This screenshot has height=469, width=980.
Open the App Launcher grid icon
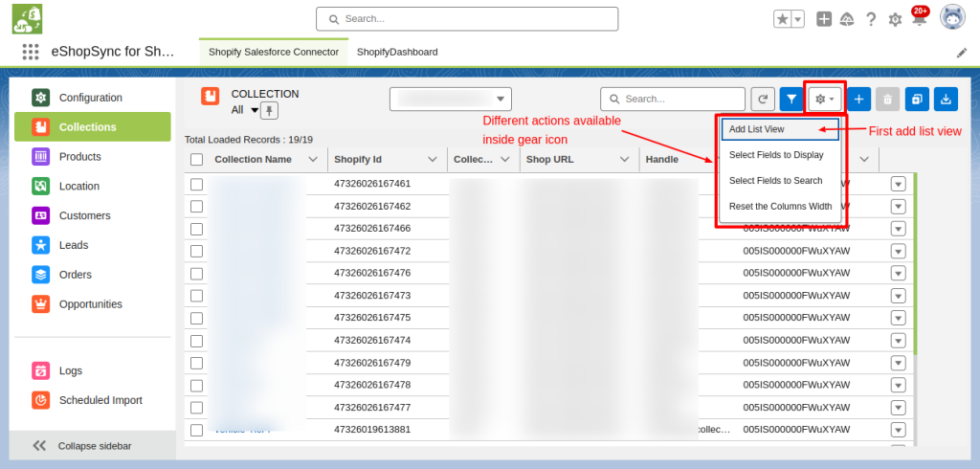(31, 52)
